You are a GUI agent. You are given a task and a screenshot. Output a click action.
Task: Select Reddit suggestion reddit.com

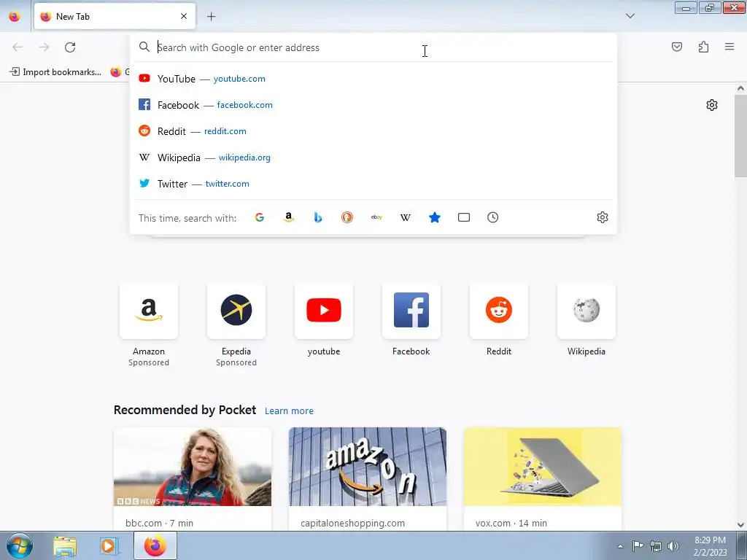pyautogui.click(x=373, y=131)
